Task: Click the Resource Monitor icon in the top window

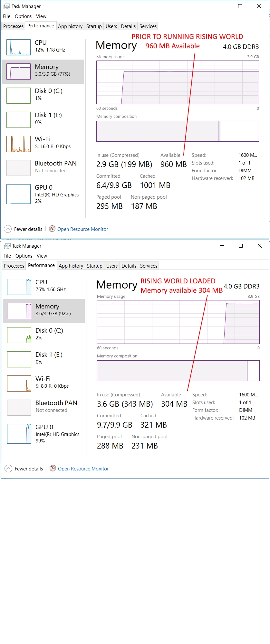Action: (x=52, y=229)
